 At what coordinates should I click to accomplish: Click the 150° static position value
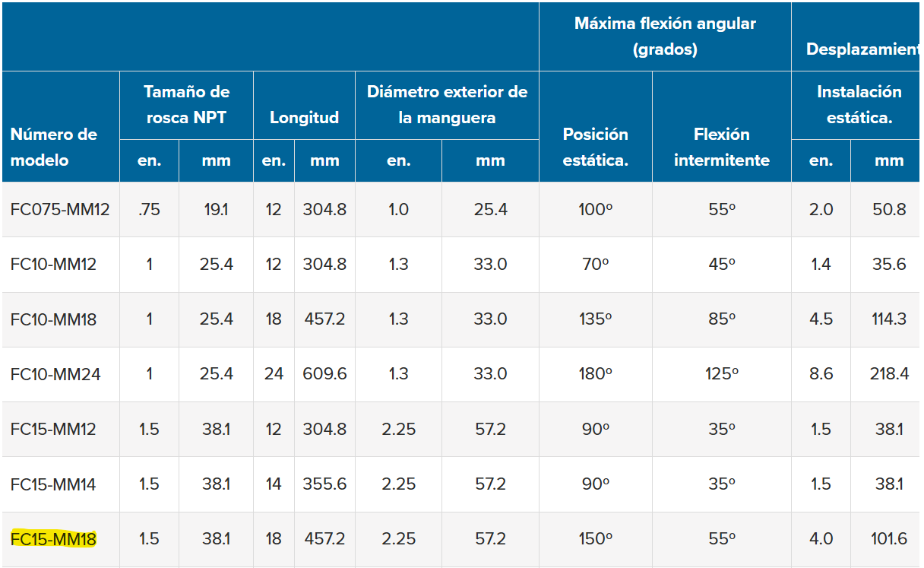click(595, 539)
